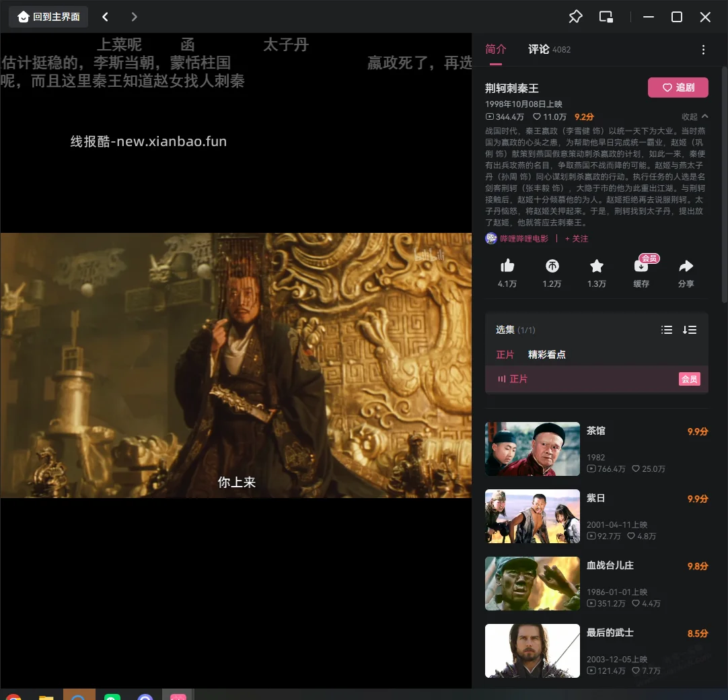Select the 精彩看点 tab

547,355
